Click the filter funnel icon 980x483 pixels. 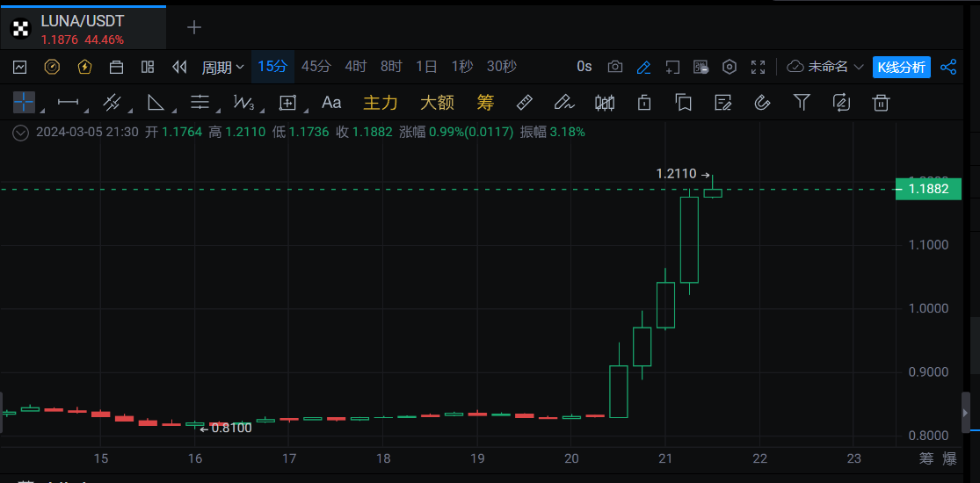coord(802,103)
